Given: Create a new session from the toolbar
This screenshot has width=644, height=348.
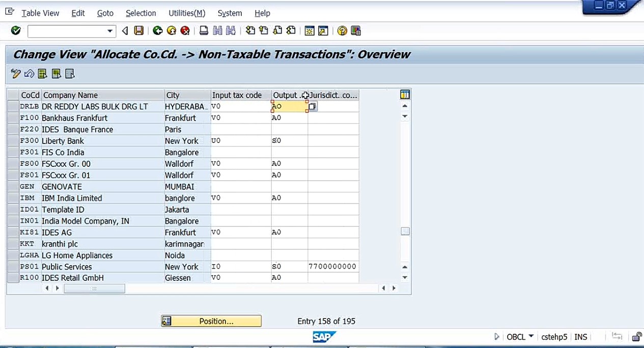Looking at the screenshot, I should tap(310, 31).
